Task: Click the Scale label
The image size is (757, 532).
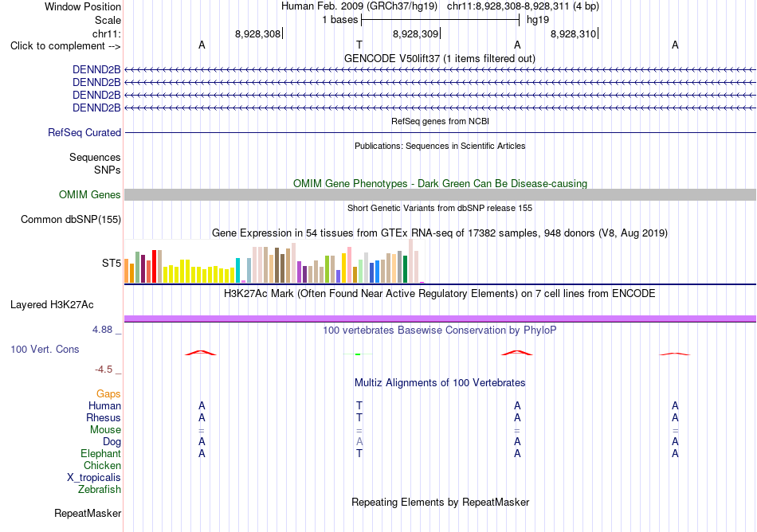Action: (108, 20)
